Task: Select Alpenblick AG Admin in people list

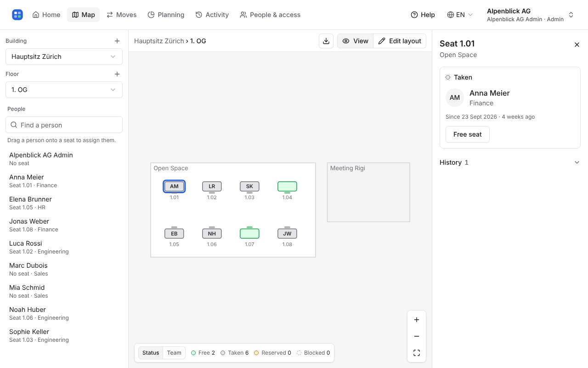Action: tap(64, 159)
